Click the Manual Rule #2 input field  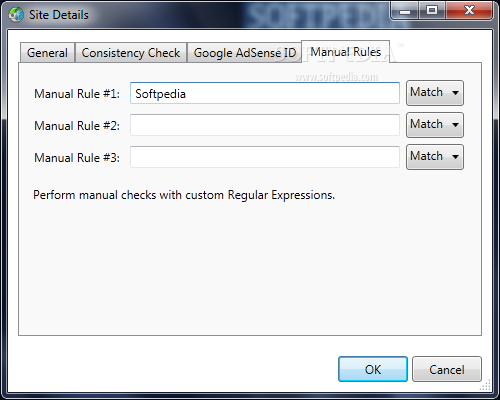pos(265,125)
